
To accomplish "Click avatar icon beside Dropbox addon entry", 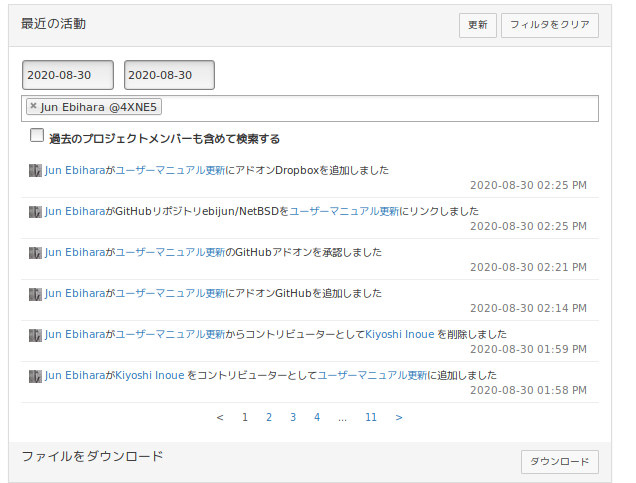I will [x=35, y=170].
